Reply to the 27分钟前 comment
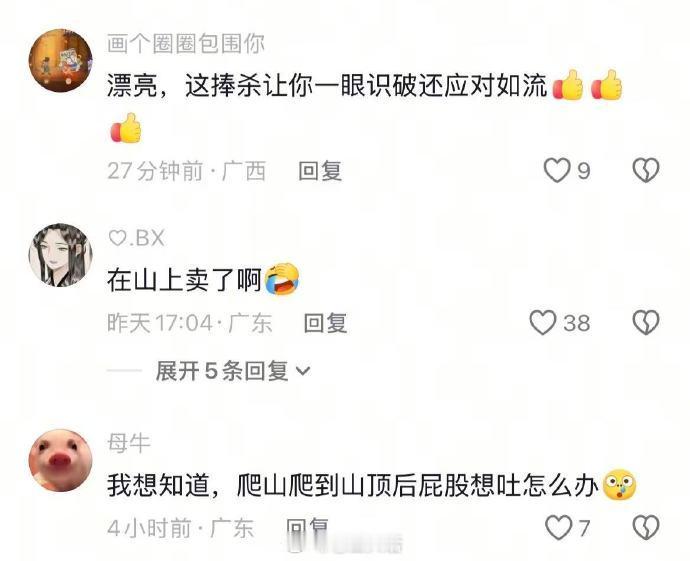The image size is (690, 561). [x=320, y=171]
